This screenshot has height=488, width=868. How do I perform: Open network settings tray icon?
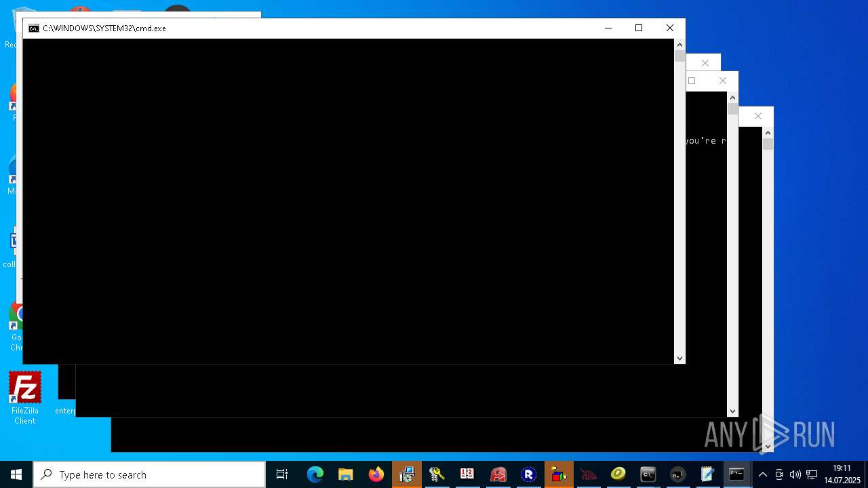811,474
